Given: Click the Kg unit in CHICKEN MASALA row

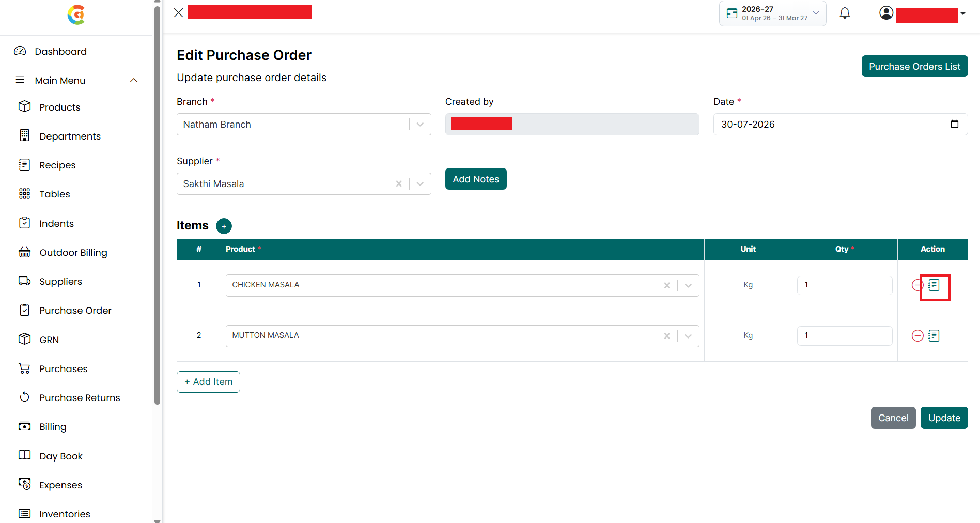Looking at the screenshot, I should click(748, 285).
